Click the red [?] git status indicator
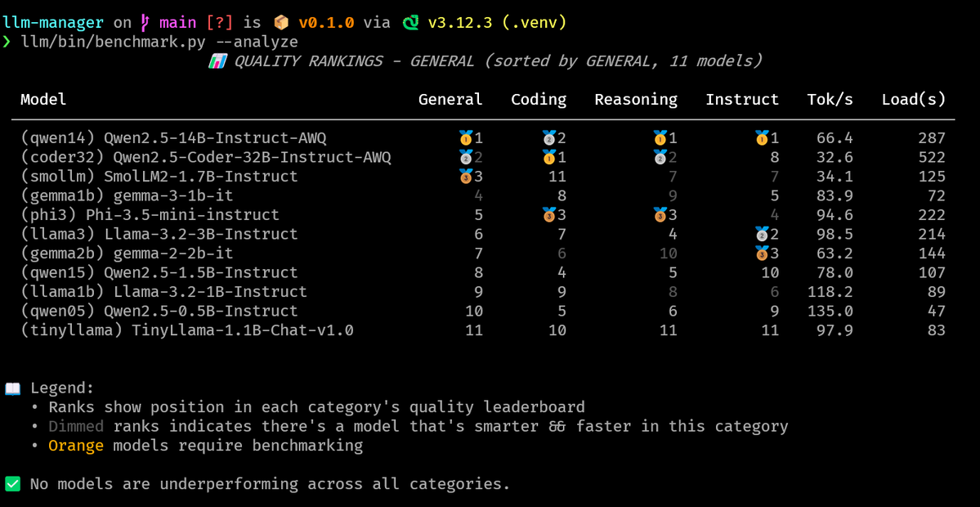 coord(220,23)
